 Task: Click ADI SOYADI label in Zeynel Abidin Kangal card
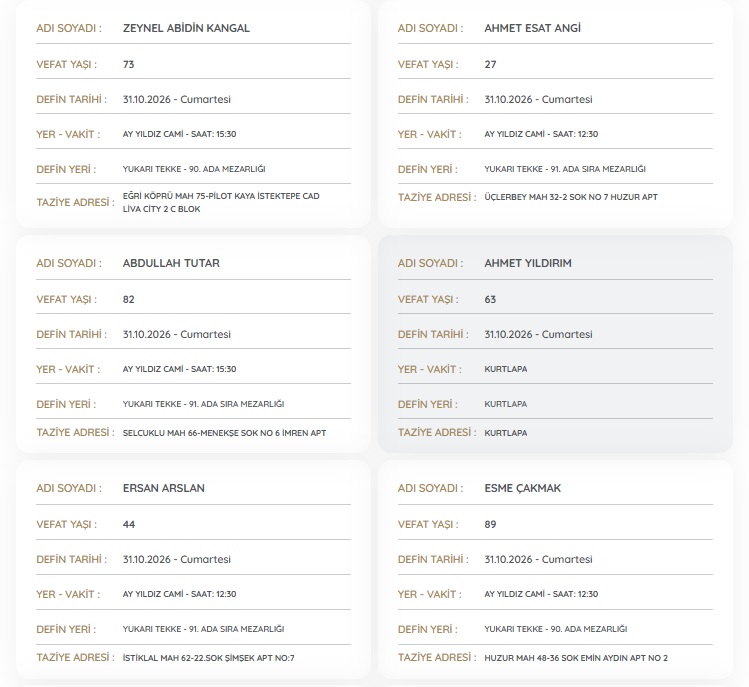coord(69,28)
